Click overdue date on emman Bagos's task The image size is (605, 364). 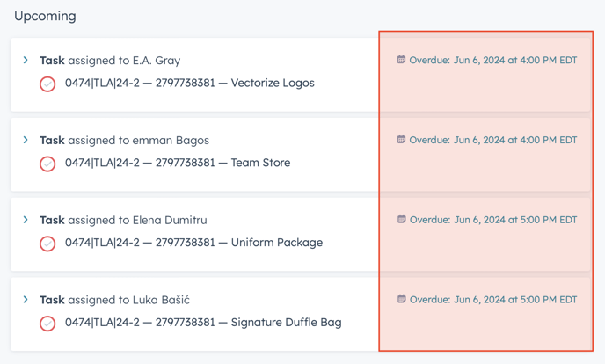(x=493, y=140)
